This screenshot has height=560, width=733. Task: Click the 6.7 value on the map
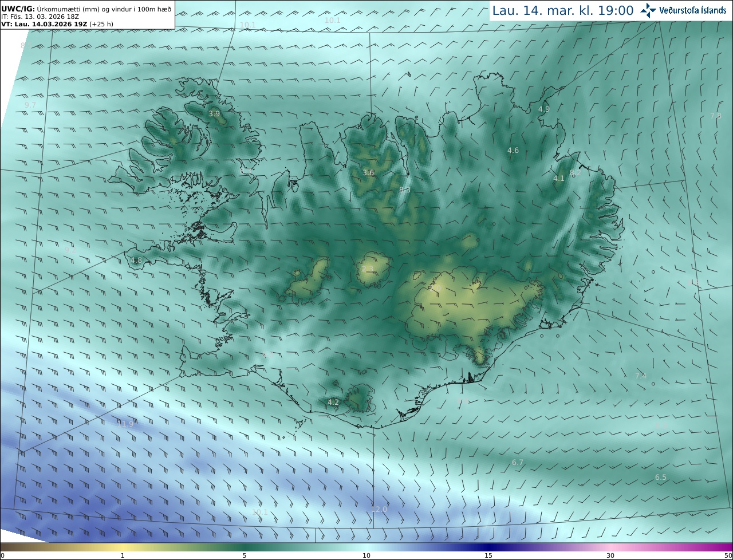(x=518, y=462)
